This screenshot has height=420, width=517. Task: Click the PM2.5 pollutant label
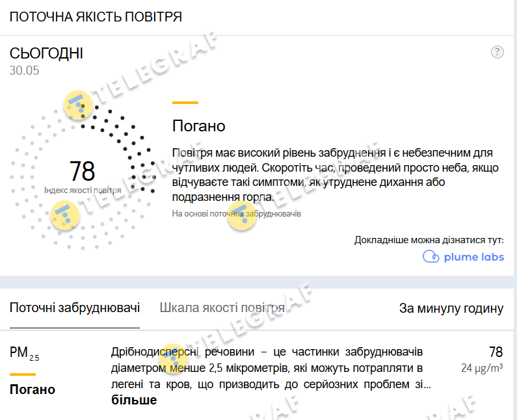coord(24,353)
